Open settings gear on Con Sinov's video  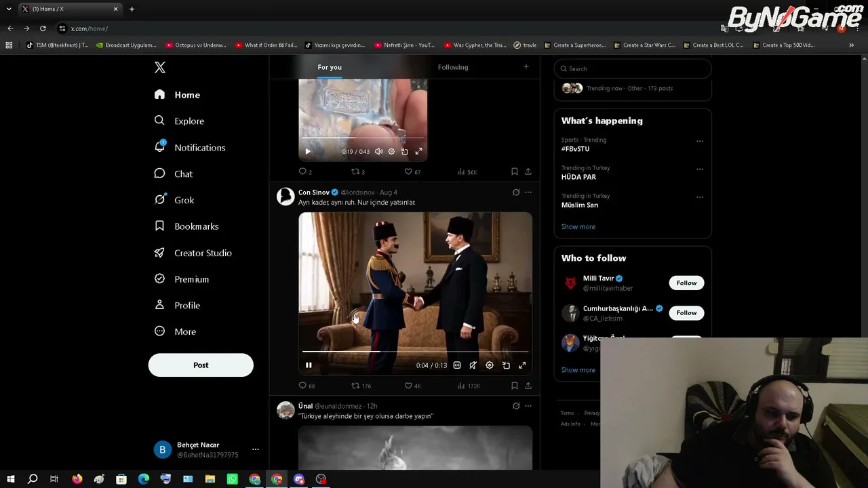(x=490, y=365)
